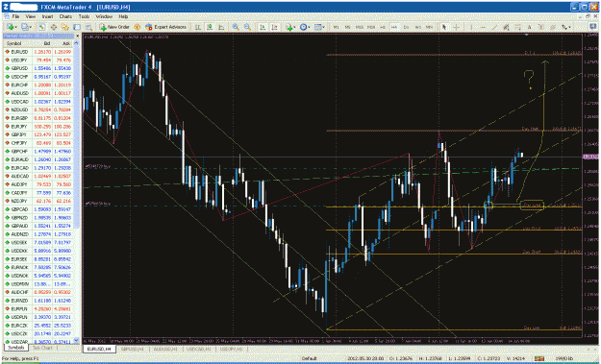Select EURUSD row in Market Watch
The image size is (601, 364).
click(x=38, y=52)
